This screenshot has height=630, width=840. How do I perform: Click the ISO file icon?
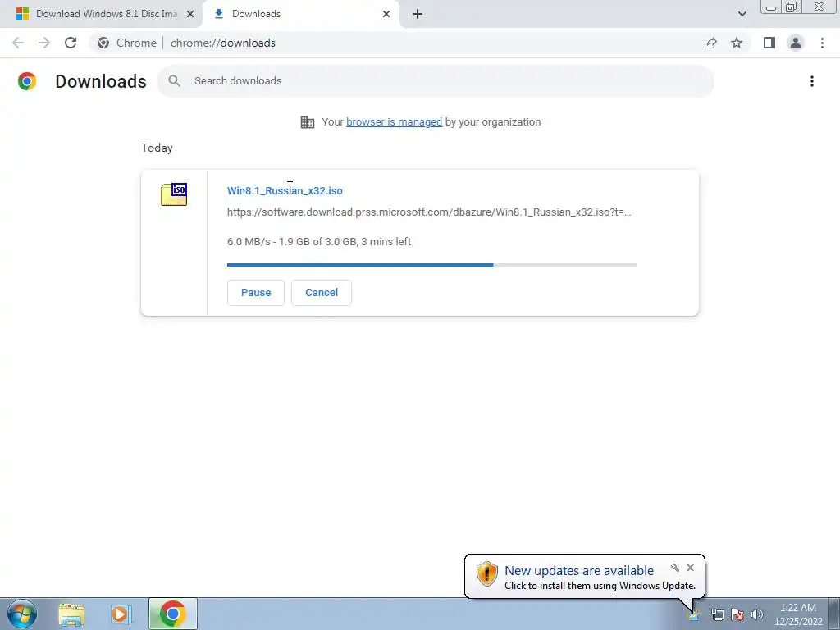174,194
